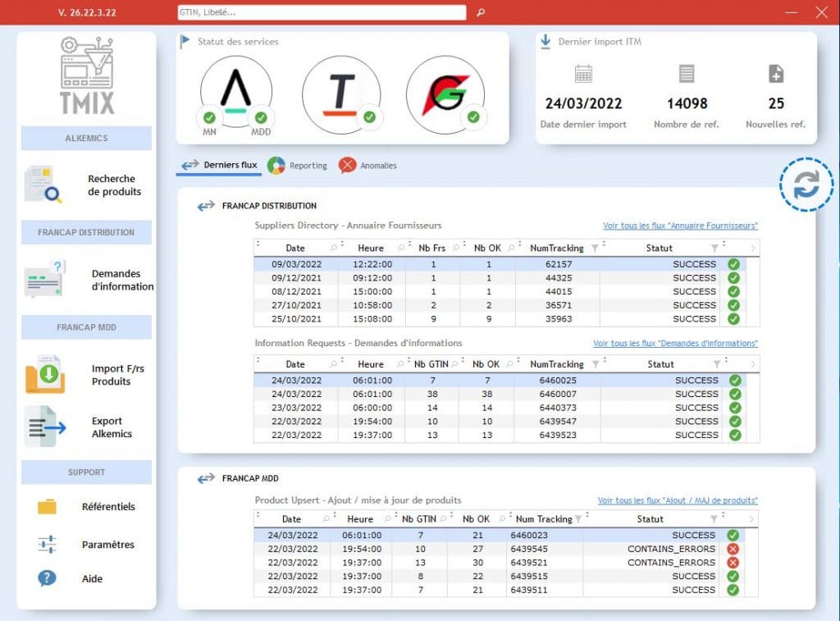Screen dimensions: 840x621
Task: Click the Aide question mark icon
Action: point(47,578)
